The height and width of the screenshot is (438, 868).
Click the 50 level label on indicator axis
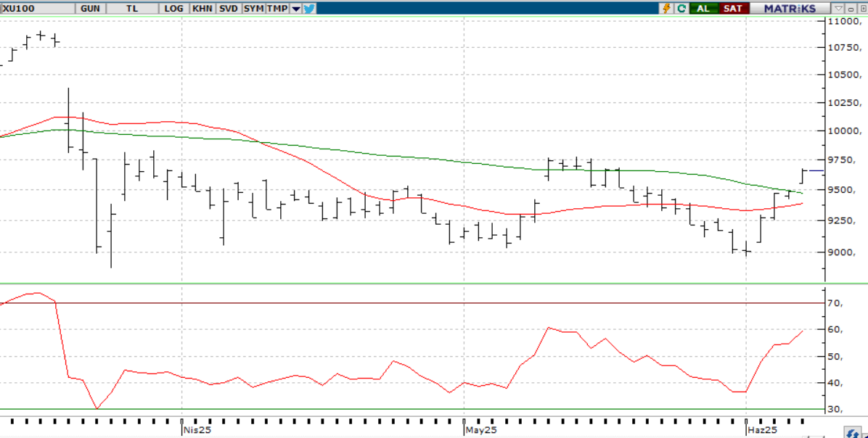tap(835, 356)
